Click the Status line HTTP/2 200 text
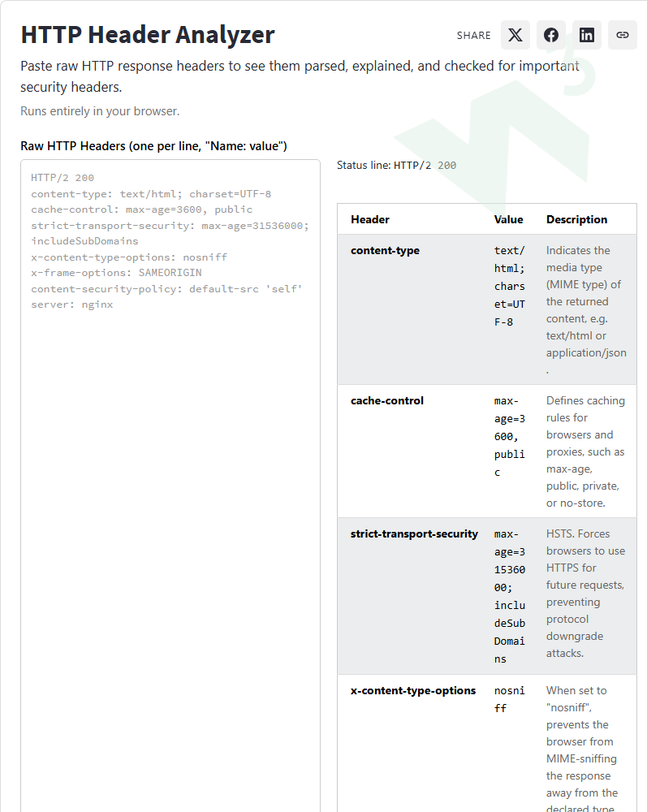Screen dimensions: 647x812 (396, 165)
